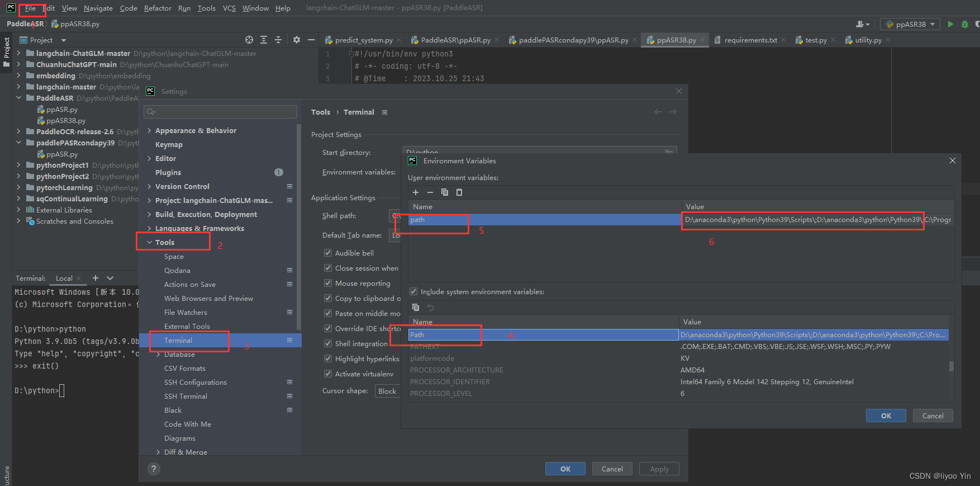Open Cursor shape Block dropdown
The height and width of the screenshot is (486, 980).
click(x=387, y=391)
